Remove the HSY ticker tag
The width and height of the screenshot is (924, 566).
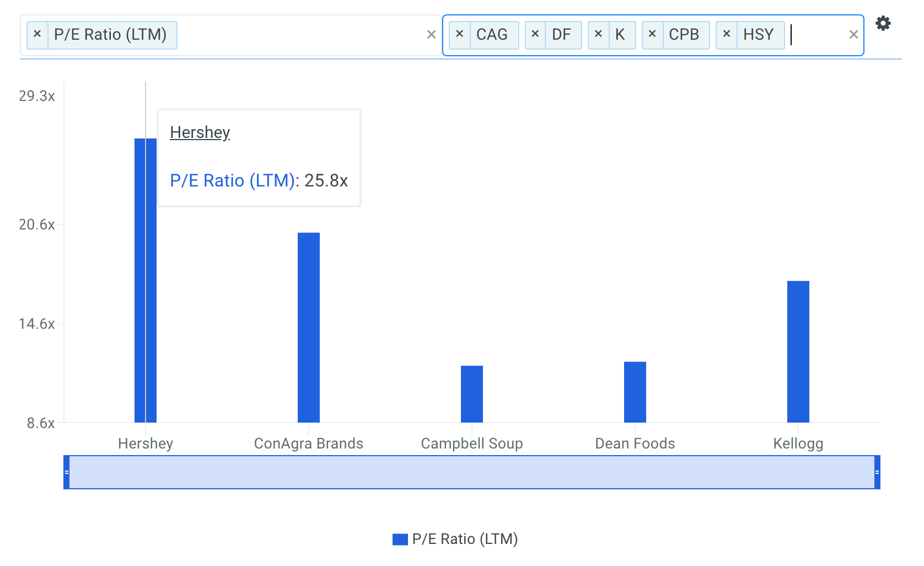(x=727, y=34)
